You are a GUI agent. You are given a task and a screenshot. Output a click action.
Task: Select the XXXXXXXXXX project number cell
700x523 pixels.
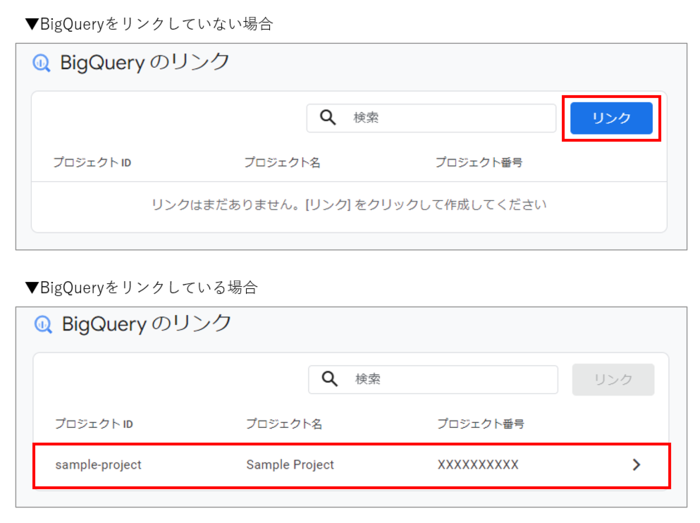pos(478,465)
